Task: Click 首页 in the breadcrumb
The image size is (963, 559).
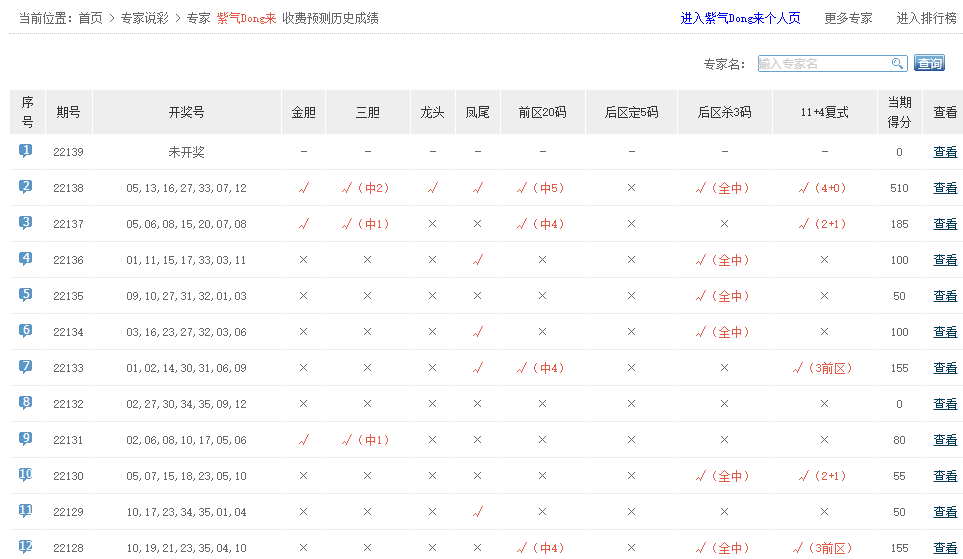Action: tap(91, 18)
